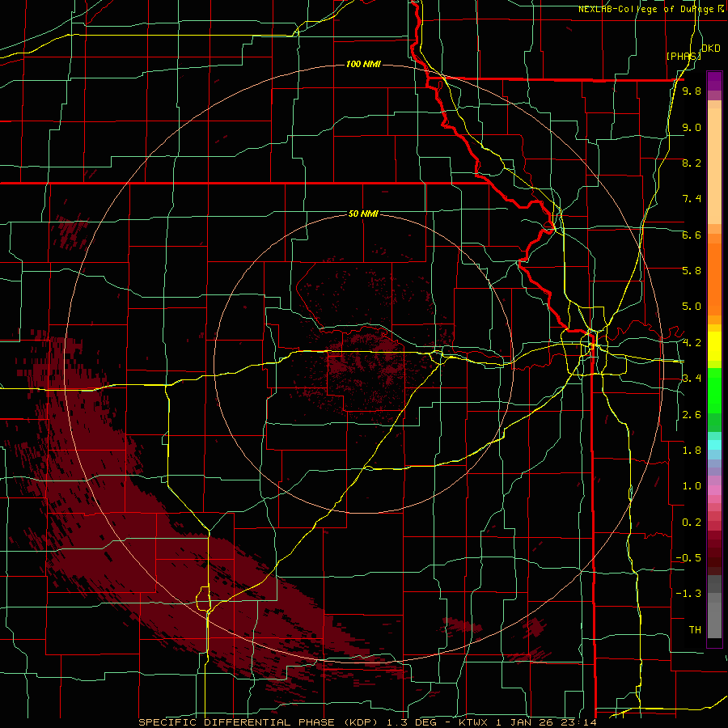Select the cyan swatch in the color bar
The height and width of the screenshot is (728, 728).
714,444
